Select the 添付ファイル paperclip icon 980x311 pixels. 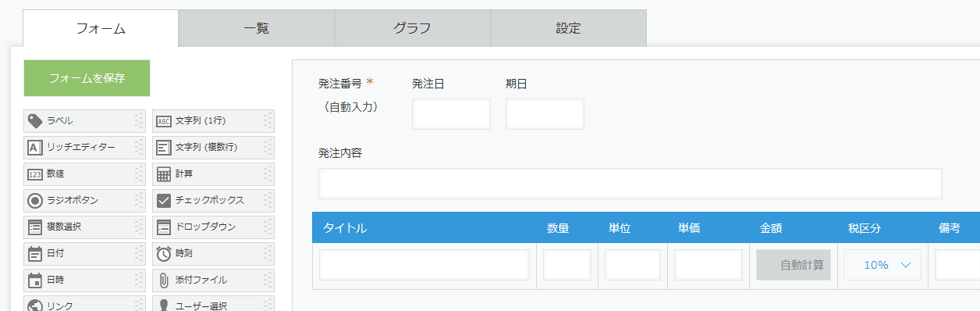point(164,281)
